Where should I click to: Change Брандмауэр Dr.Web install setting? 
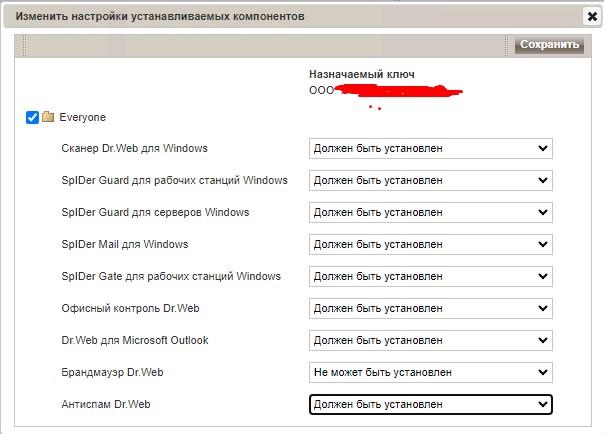coord(430,372)
